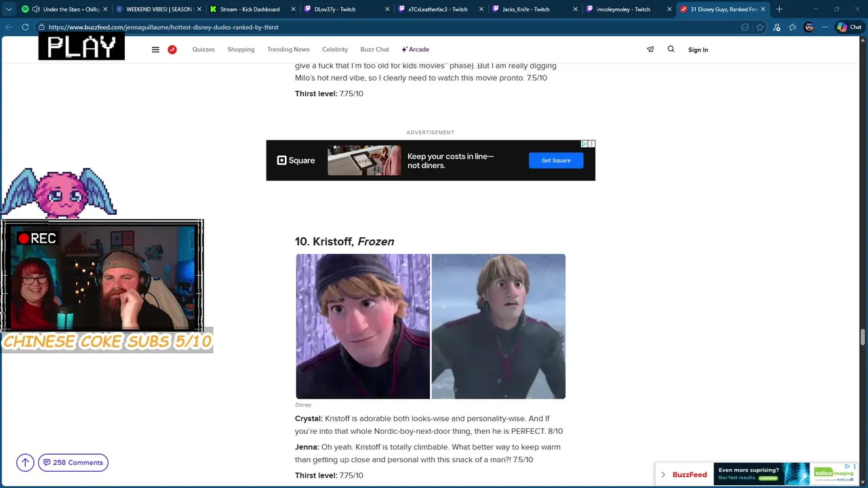Click the favorites star in address bar
The image size is (868, 488).
click(760, 27)
